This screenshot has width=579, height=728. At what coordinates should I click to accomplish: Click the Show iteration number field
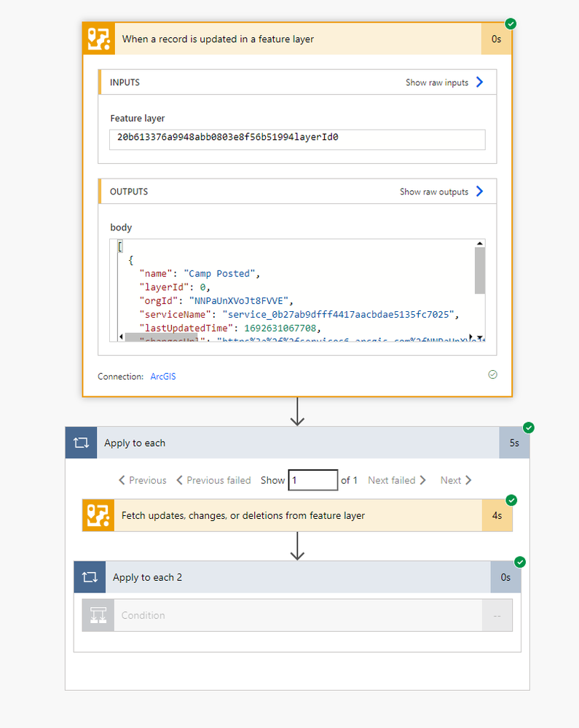313,480
